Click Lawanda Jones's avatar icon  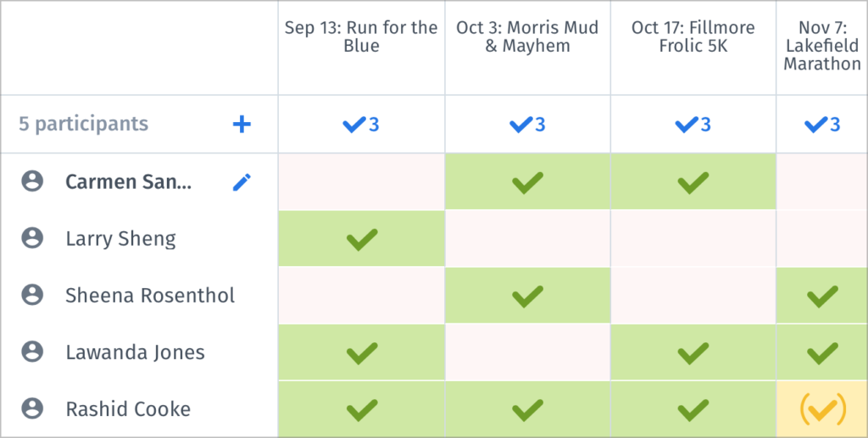coord(32,352)
